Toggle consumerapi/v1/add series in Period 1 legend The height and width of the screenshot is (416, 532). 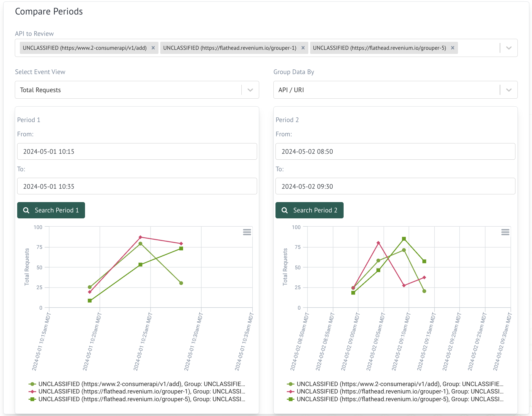tap(142, 384)
